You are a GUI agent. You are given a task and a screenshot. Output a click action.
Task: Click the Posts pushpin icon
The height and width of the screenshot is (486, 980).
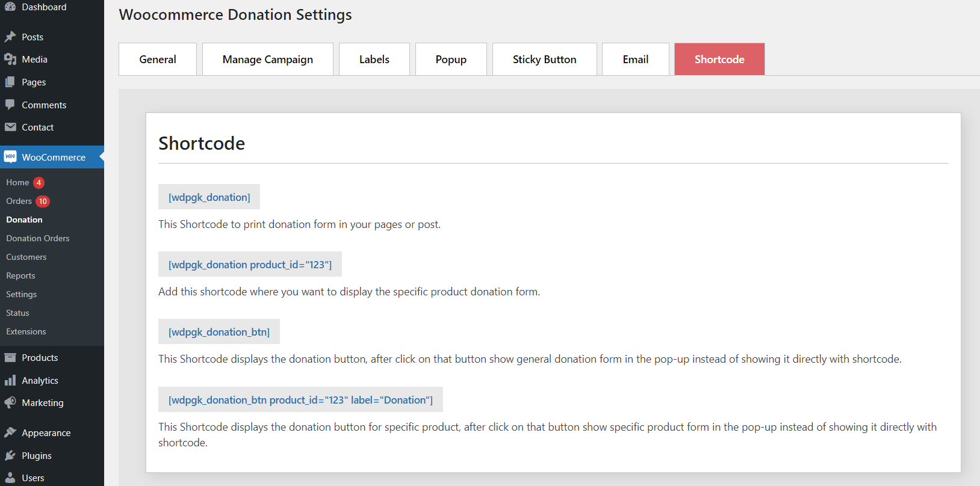[x=10, y=37]
